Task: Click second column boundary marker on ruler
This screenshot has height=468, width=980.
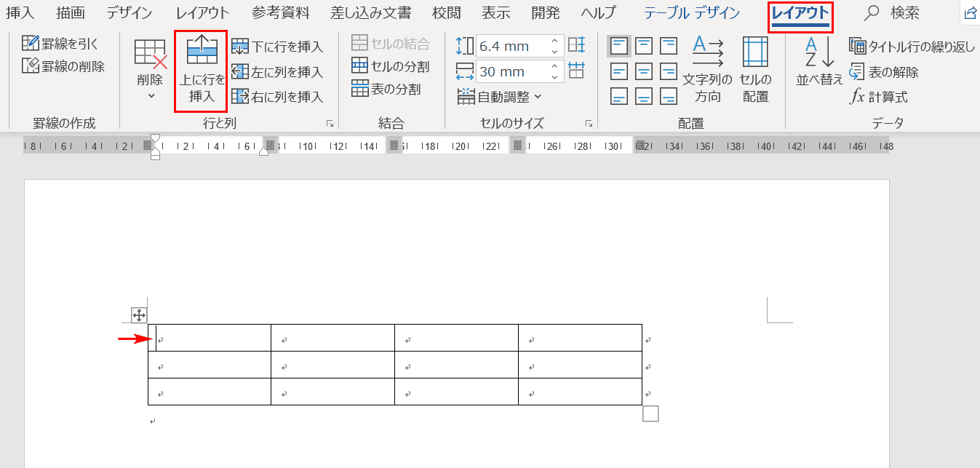Action: 394,146
